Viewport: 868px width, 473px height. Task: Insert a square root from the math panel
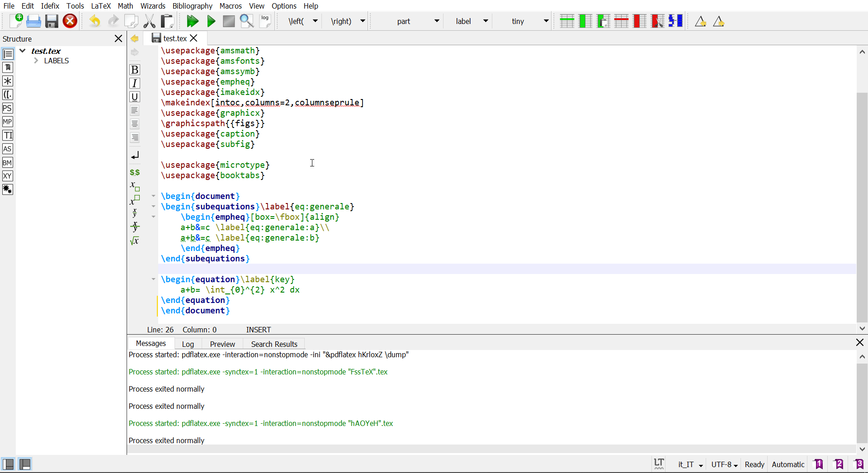(x=135, y=241)
